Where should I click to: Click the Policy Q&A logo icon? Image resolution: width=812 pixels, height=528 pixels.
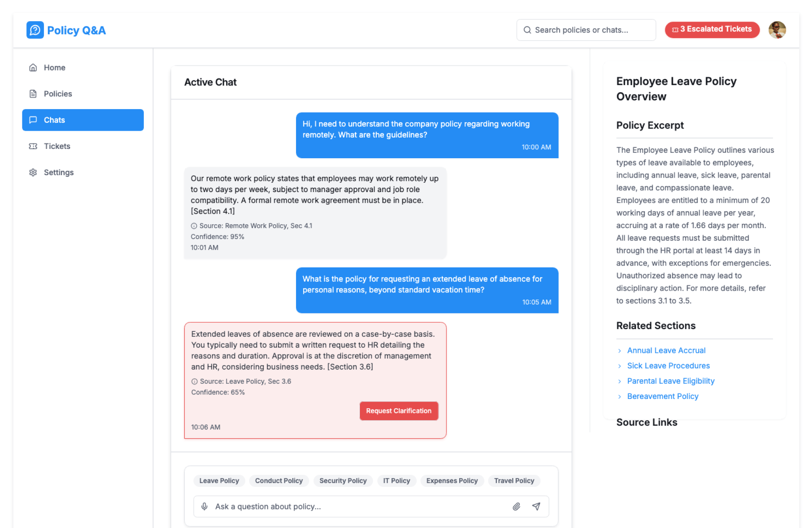coord(35,30)
